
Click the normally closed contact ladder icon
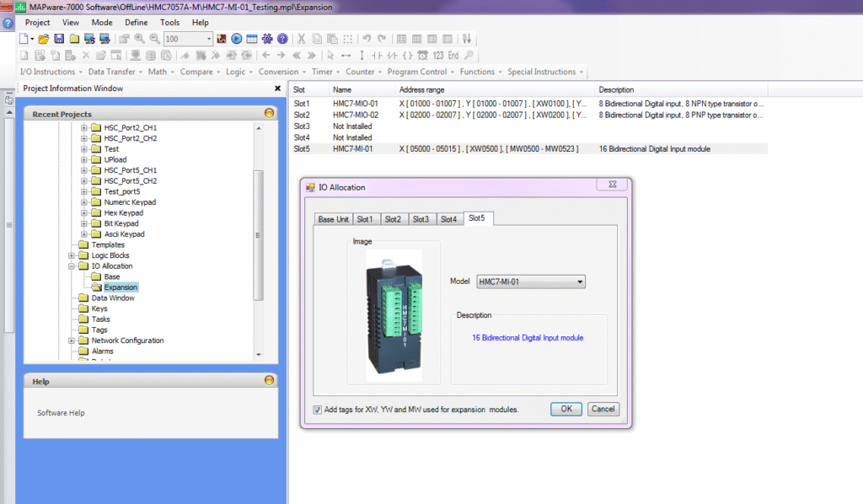392,55
